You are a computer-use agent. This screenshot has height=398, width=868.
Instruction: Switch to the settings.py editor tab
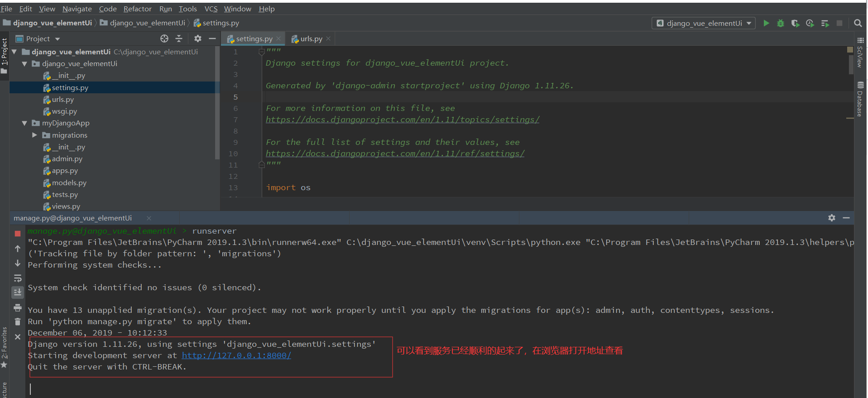tap(254, 39)
